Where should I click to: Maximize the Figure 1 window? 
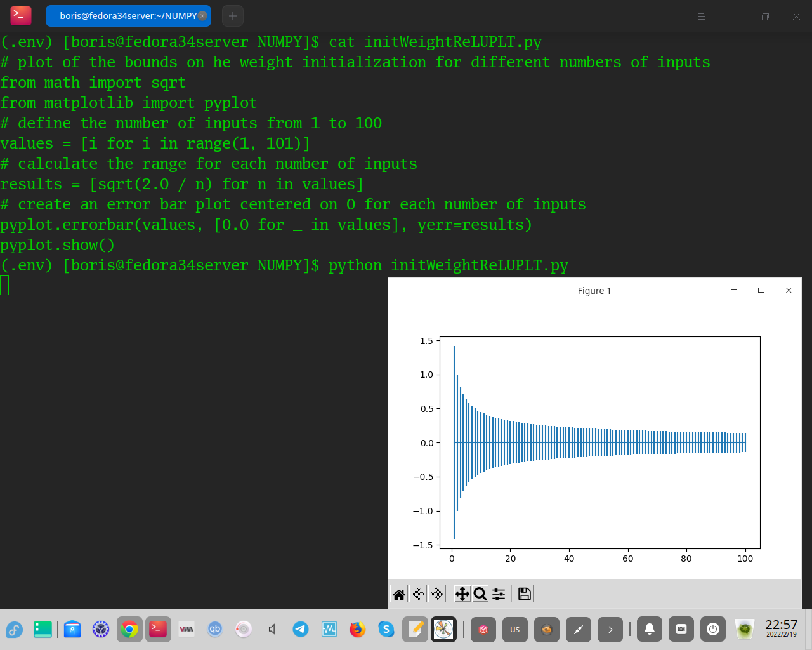pyautogui.click(x=761, y=290)
